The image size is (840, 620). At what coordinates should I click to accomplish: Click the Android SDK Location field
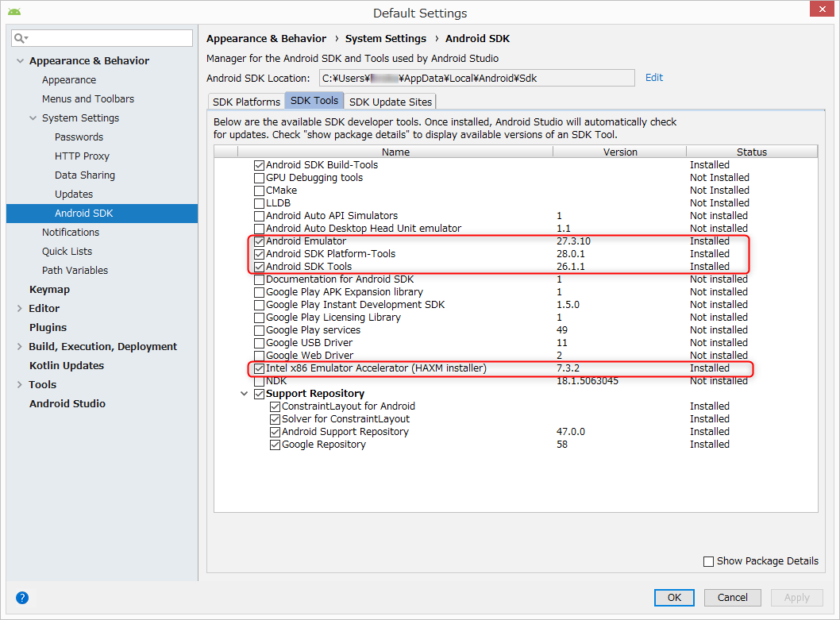[477, 78]
